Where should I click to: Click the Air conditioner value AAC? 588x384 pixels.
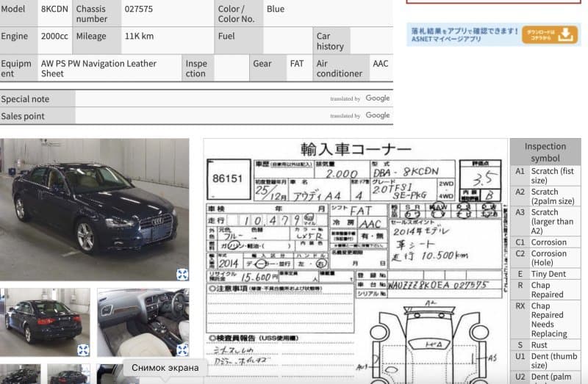click(x=381, y=64)
